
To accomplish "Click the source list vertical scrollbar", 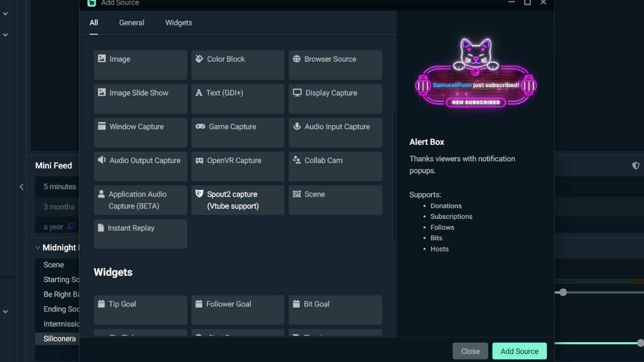I will coord(394,176).
